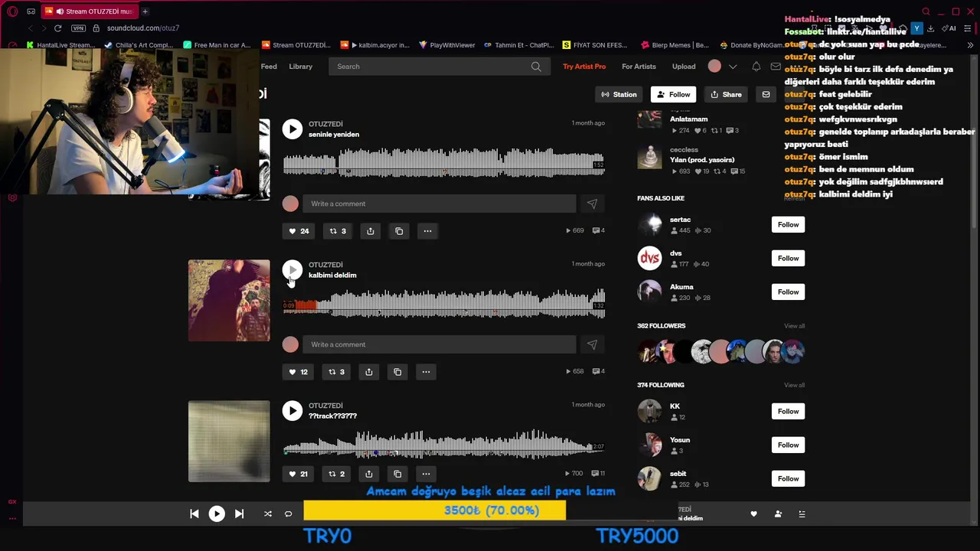The height and width of the screenshot is (551, 980).
Task: Follow Yosun in Following list
Action: [788, 445]
